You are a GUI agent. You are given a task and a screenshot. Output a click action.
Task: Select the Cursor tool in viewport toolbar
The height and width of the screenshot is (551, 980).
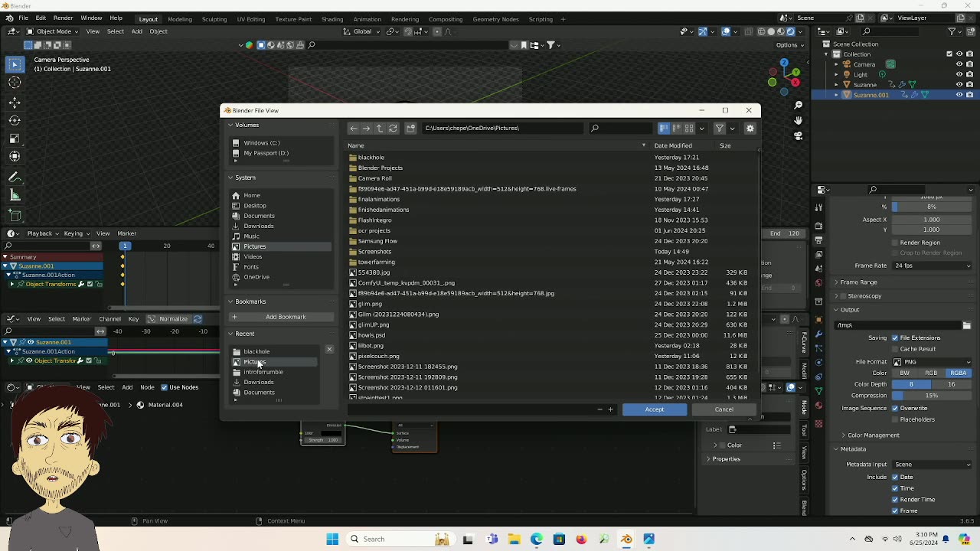15,83
